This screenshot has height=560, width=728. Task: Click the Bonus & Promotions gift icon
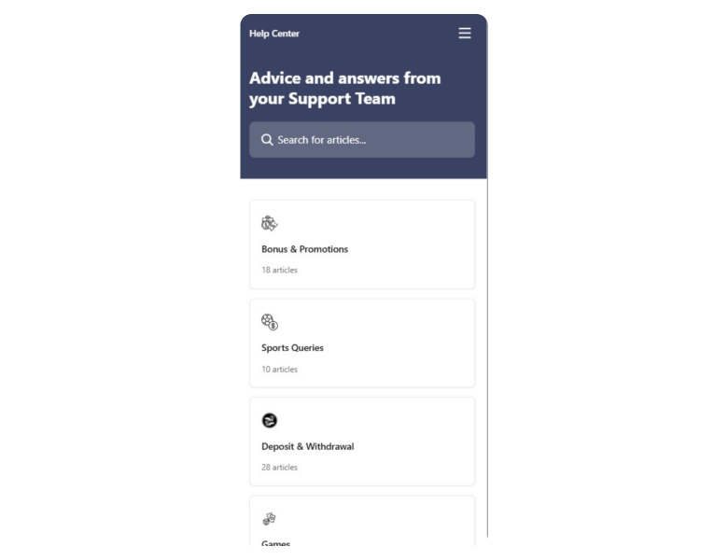coord(270,223)
